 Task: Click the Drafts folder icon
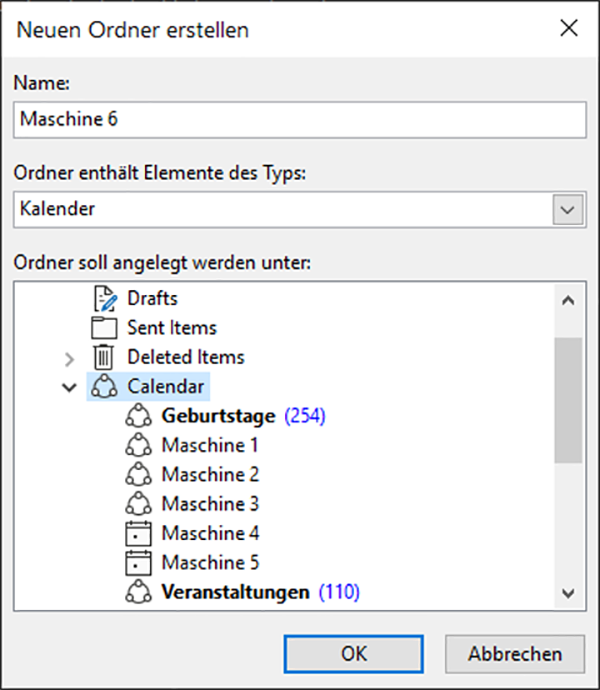(x=105, y=298)
